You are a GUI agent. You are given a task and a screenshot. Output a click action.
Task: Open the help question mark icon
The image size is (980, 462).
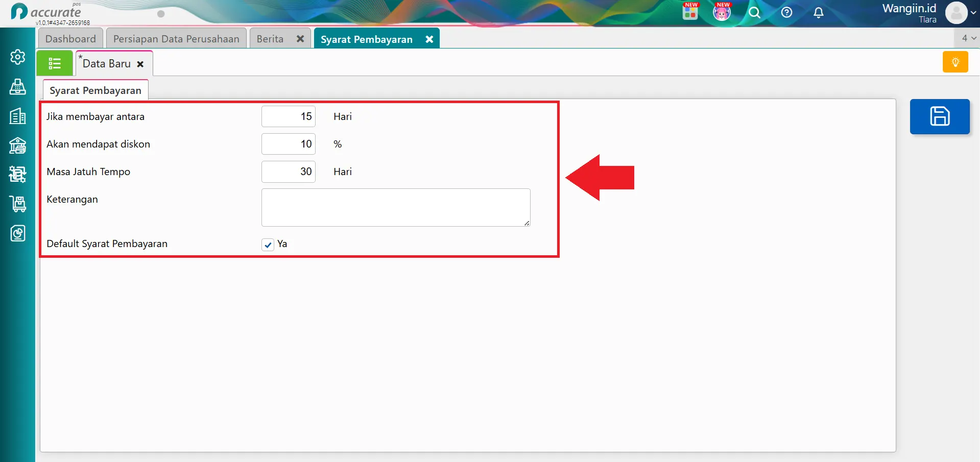coord(787,13)
